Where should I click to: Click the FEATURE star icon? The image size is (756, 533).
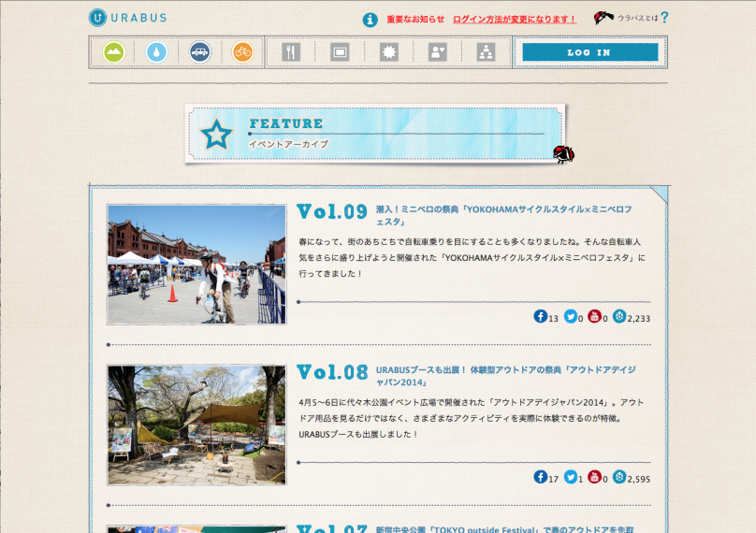point(216,135)
